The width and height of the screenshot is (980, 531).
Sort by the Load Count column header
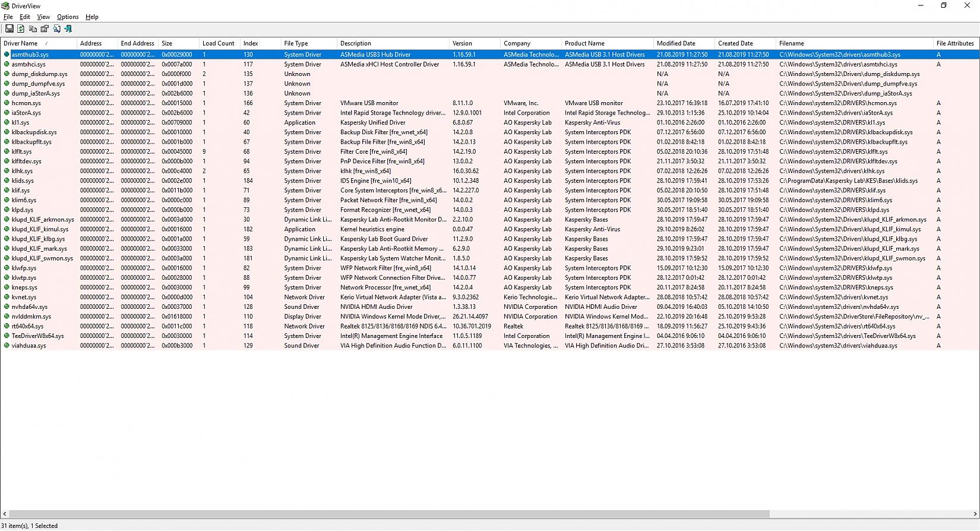coord(219,43)
